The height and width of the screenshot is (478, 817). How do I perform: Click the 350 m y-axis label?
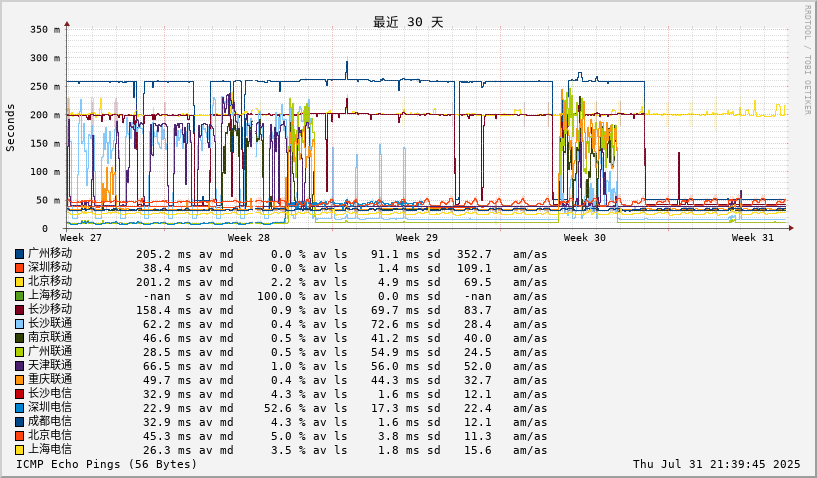45,30
